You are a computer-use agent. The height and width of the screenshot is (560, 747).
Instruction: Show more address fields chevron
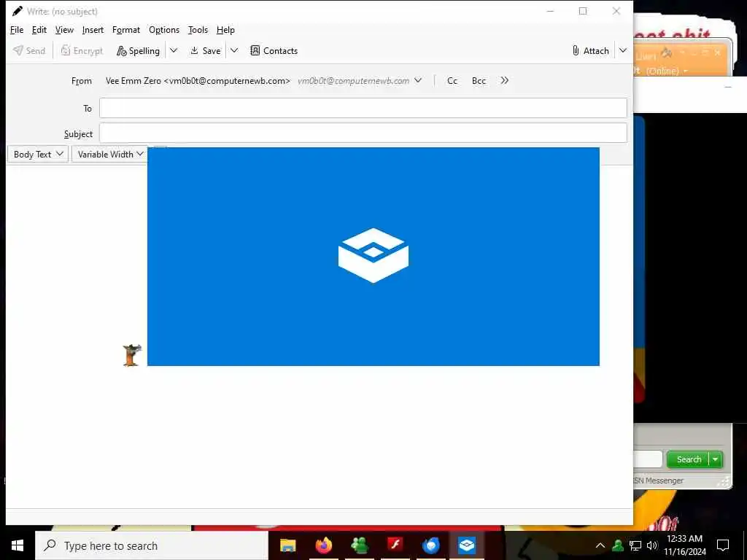click(x=505, y=80)
